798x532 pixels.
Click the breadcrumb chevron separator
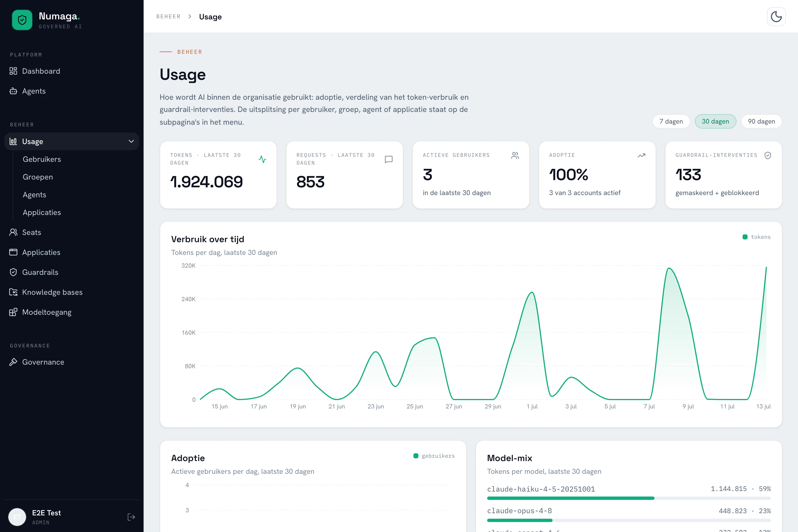pos(190,17)
